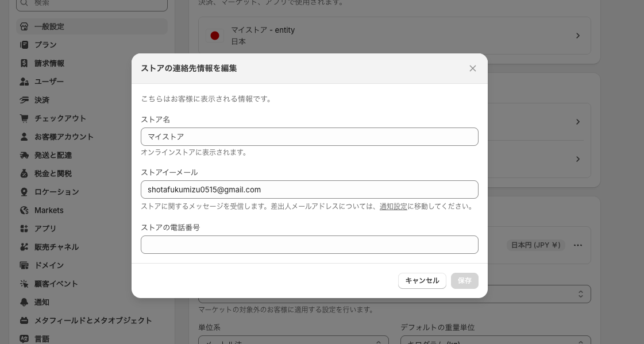Viewport: 644px width, 344px height.
Task: Click the red store logo swatch
Action: 215,36
